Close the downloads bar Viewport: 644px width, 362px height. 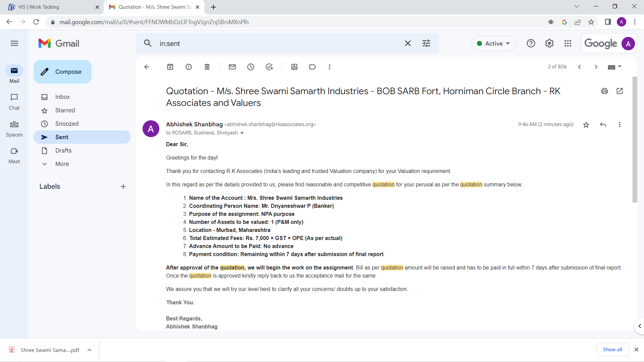coord(636,350)
